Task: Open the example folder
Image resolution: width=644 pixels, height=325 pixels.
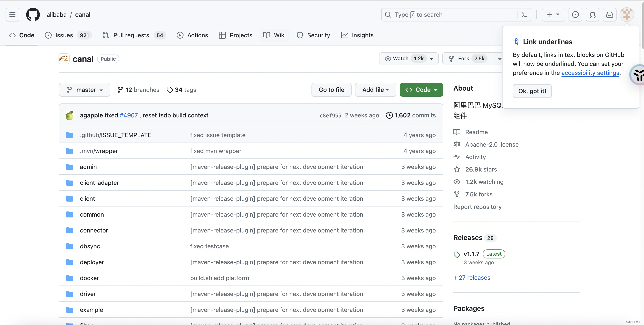Action: [x=92, y=310]
